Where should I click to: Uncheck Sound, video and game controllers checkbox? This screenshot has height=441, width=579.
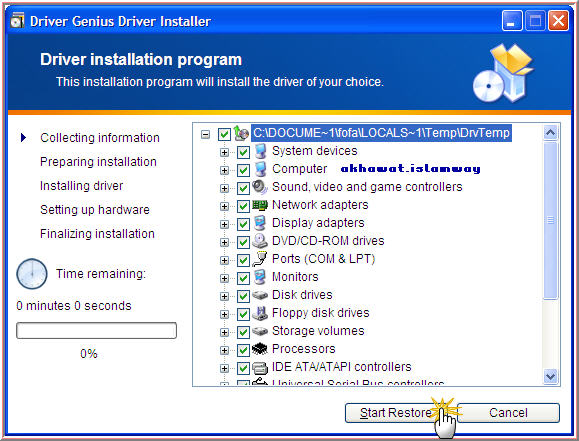[243, 188]
